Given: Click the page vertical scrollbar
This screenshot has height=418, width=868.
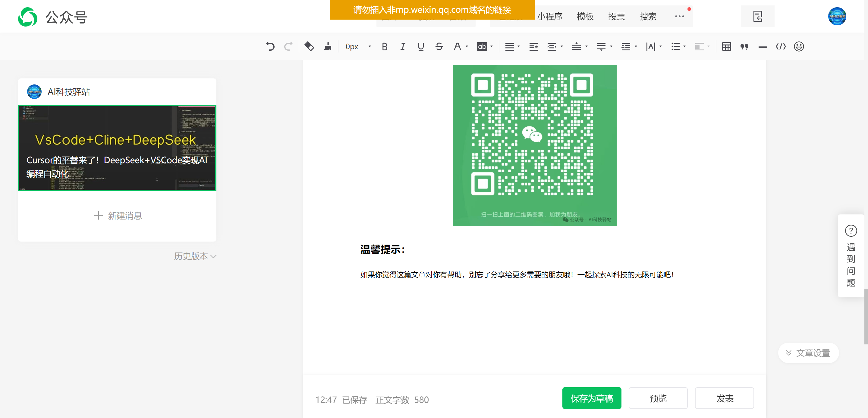Looking at the screenshot, I should point(866,316).
